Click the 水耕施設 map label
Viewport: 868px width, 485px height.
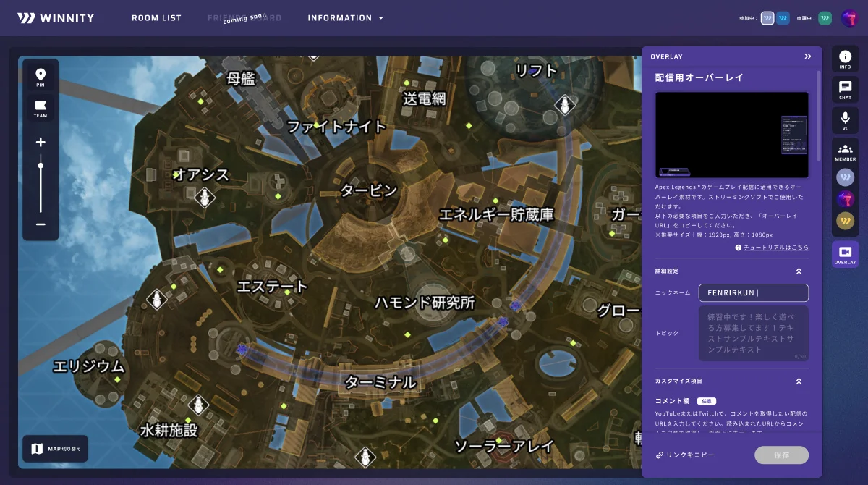[x=169, y=431]
